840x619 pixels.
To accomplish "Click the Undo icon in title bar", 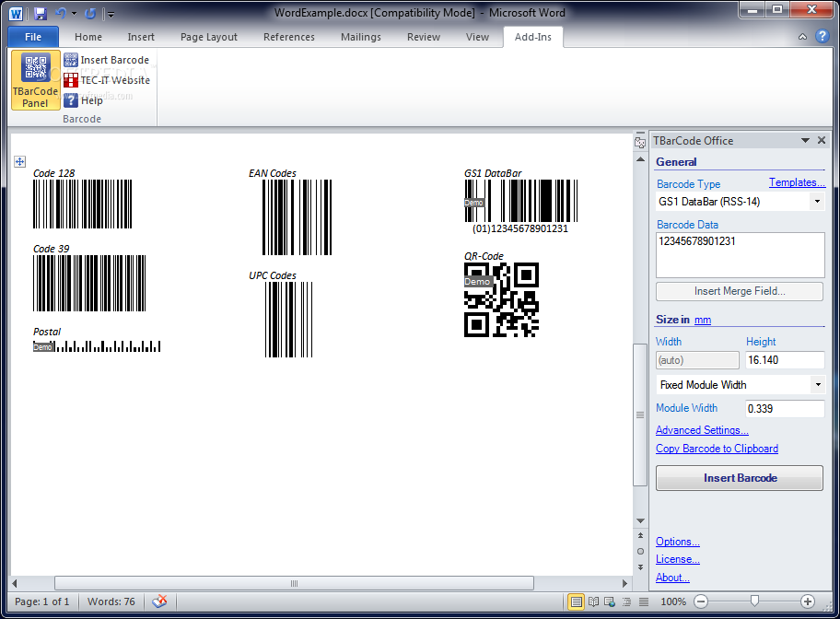I will [61, 14].
